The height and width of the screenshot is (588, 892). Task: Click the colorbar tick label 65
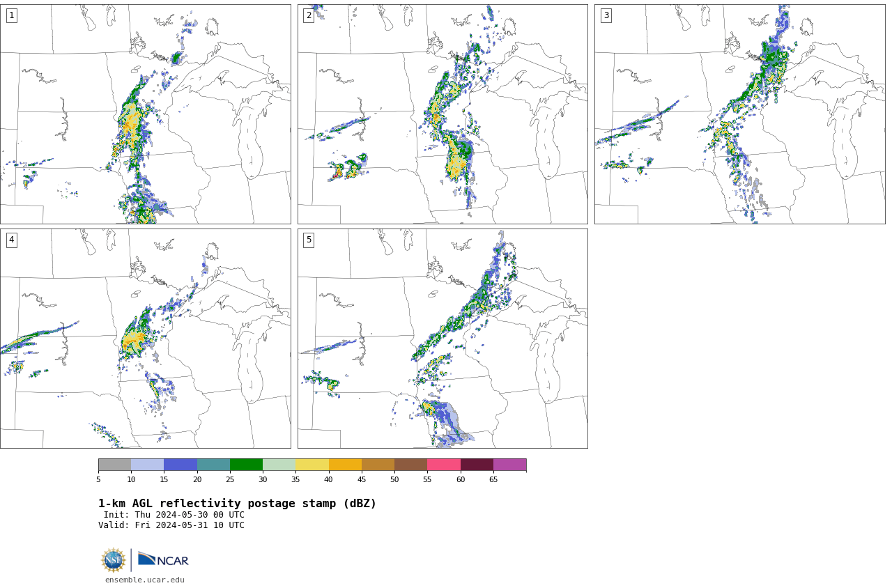point(493,479)
